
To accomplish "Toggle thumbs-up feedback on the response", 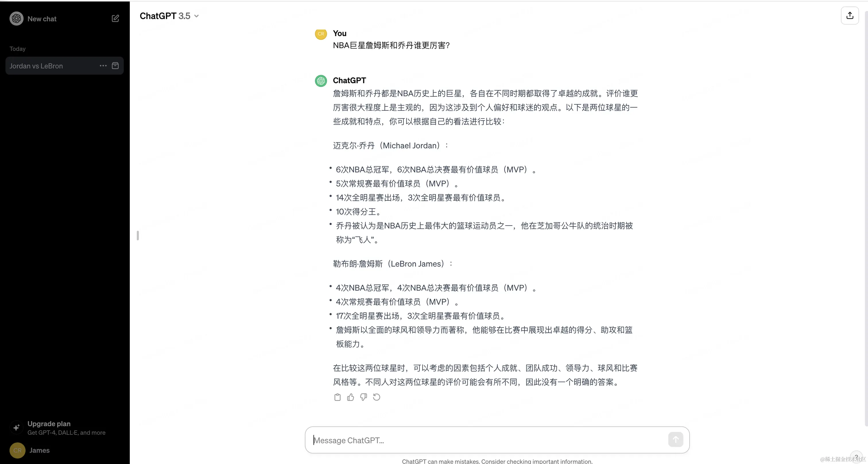I will point(350,397).
